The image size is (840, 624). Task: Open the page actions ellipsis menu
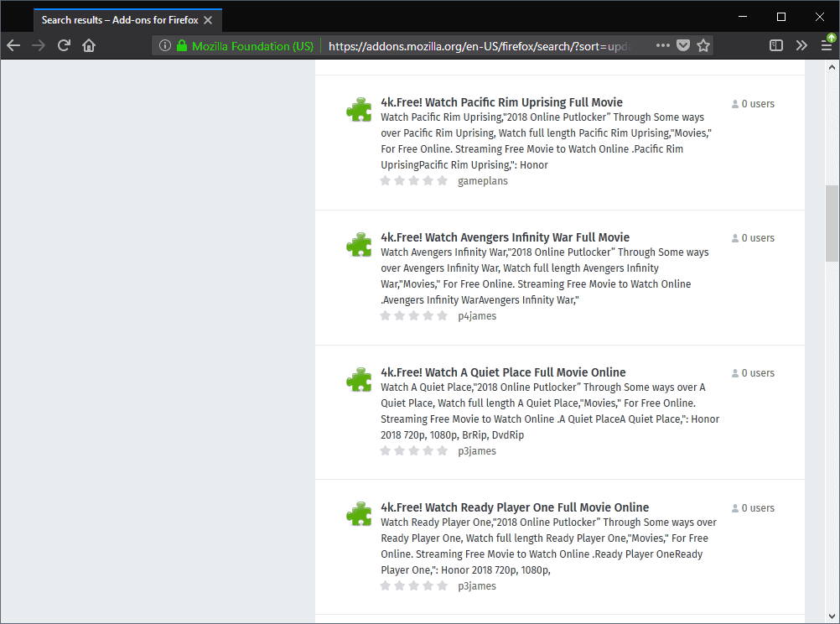pyautogui.click(x=663, y=45)
